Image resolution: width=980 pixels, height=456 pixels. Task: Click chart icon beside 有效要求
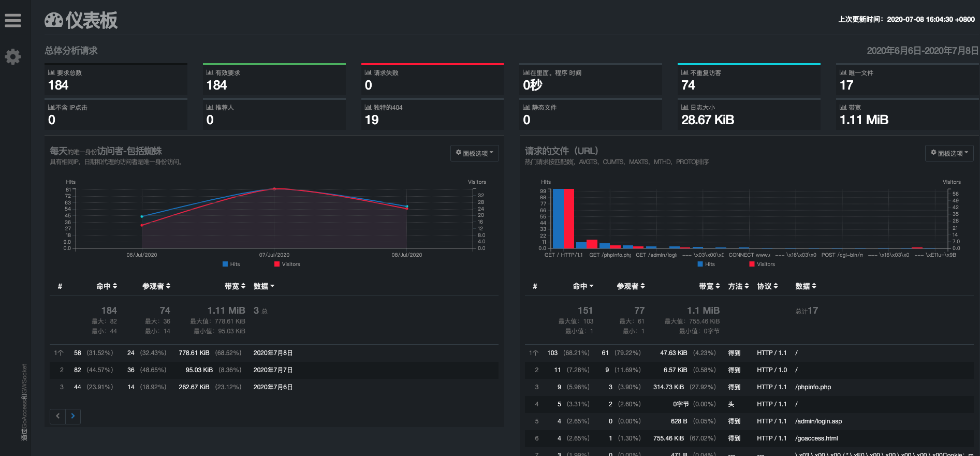[210, 72]
